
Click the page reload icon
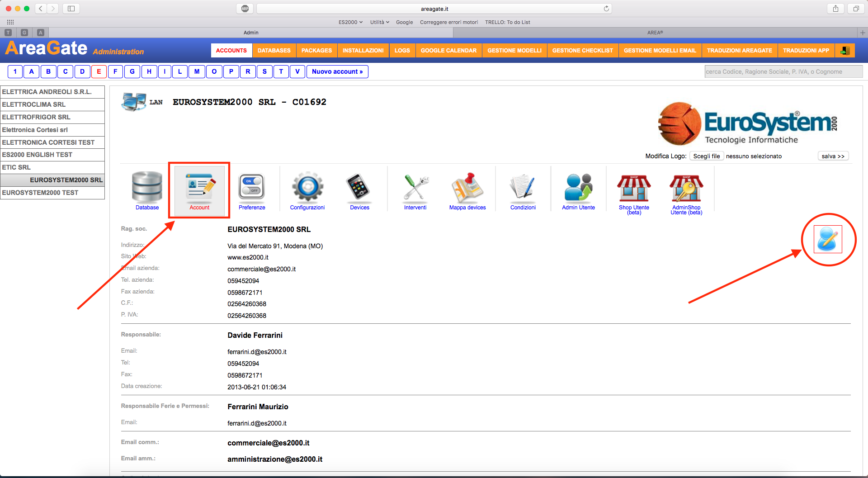tap(606, 9)
